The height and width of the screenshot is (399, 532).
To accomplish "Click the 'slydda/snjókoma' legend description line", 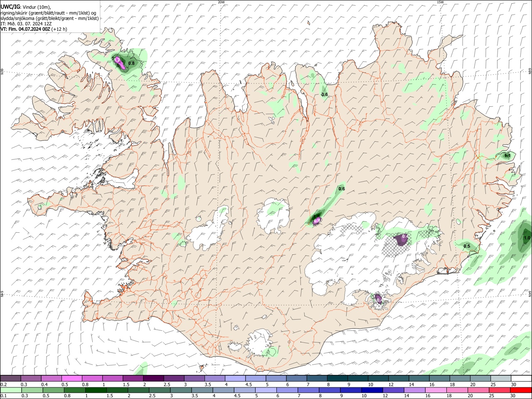I will [49, 18].
